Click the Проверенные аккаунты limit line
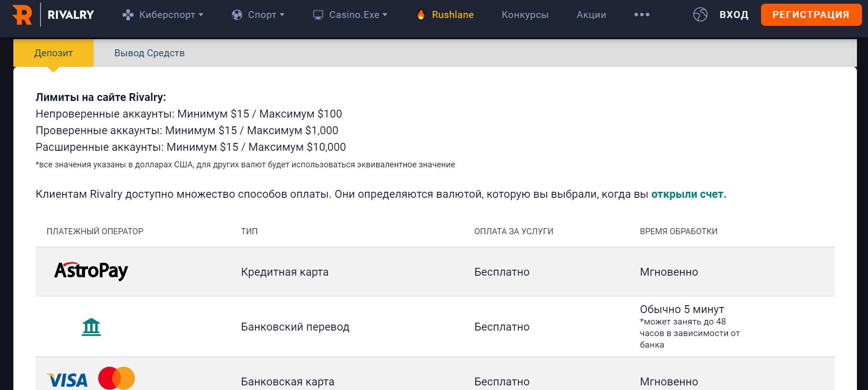Viewport: 868px width, 390px height. point(187,130)
